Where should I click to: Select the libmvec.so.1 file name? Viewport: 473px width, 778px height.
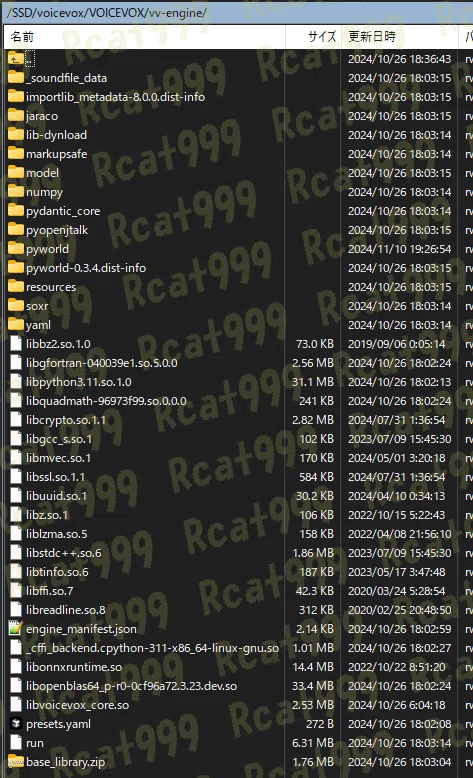(58, 458)
